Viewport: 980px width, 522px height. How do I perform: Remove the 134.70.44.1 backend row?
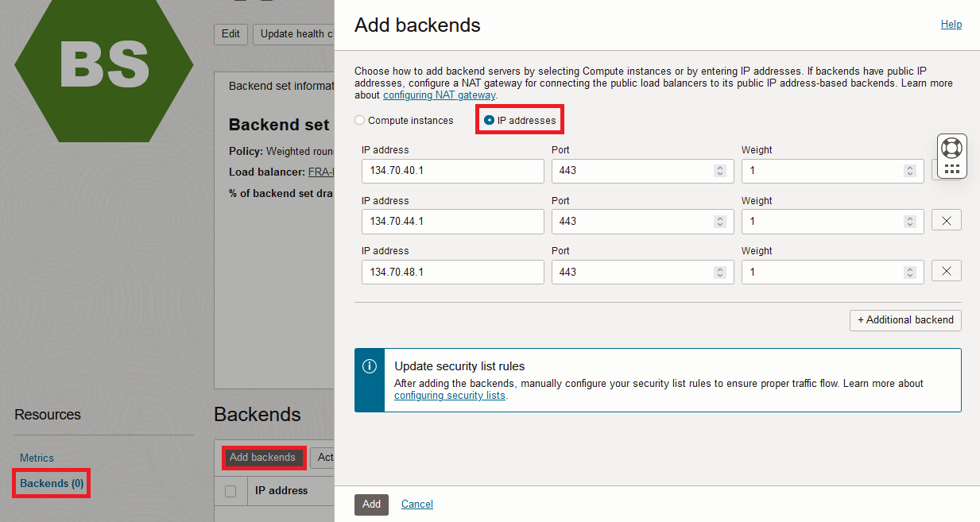946,221
